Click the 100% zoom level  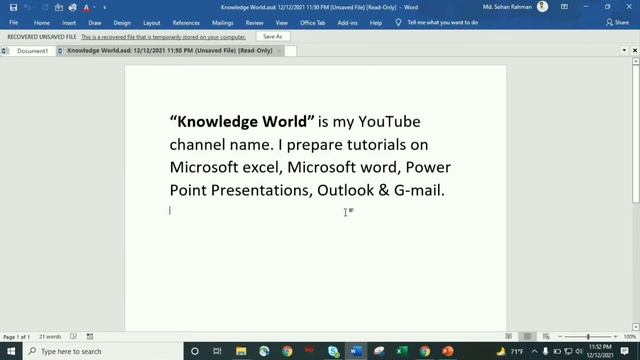coord(630,337)
